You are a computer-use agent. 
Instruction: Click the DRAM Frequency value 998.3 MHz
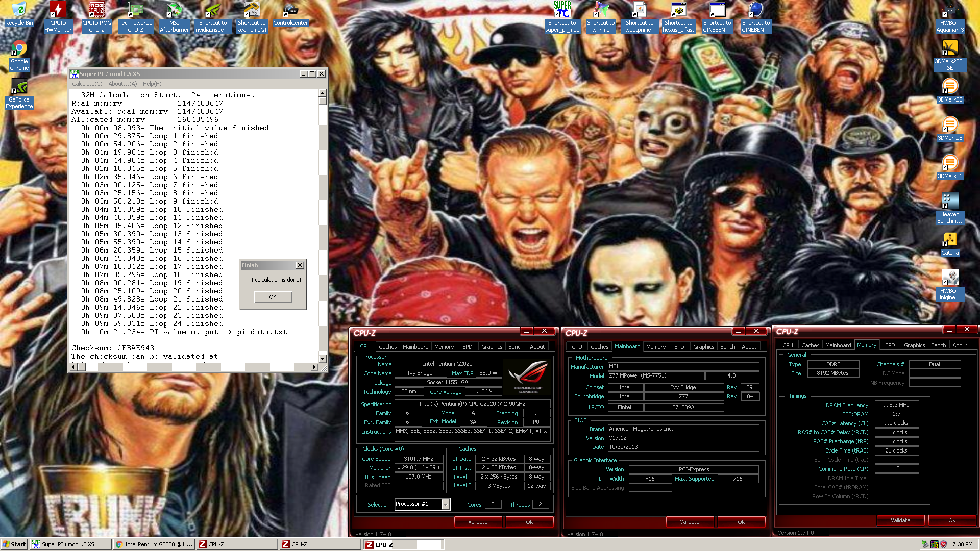point(896,405)
